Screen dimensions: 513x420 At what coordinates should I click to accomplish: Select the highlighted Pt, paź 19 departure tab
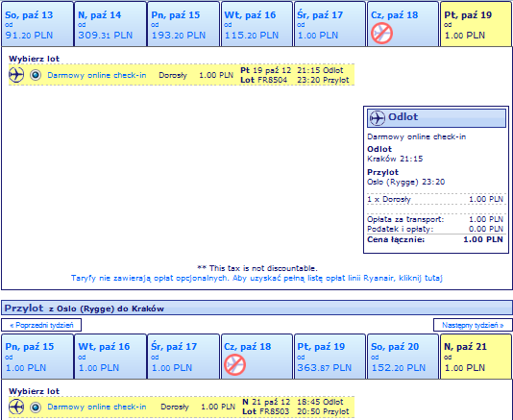coord(476,24)
